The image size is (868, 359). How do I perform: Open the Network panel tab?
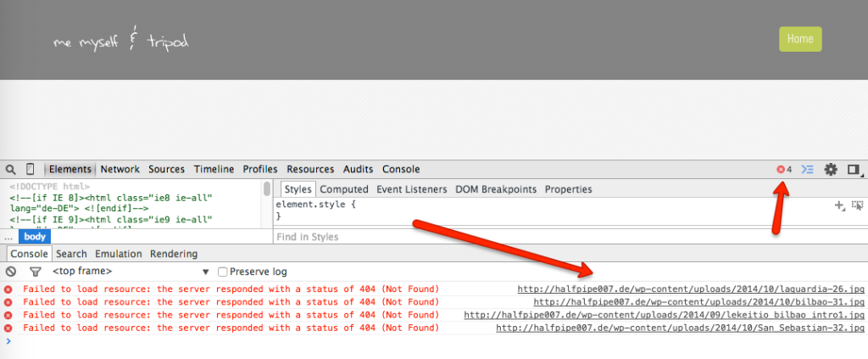click(x=120, y=170)
